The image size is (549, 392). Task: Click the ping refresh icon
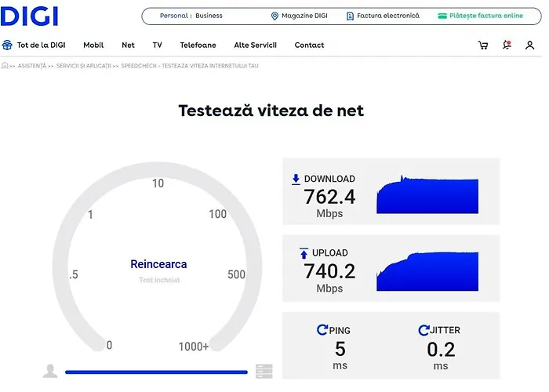(322, 330)
